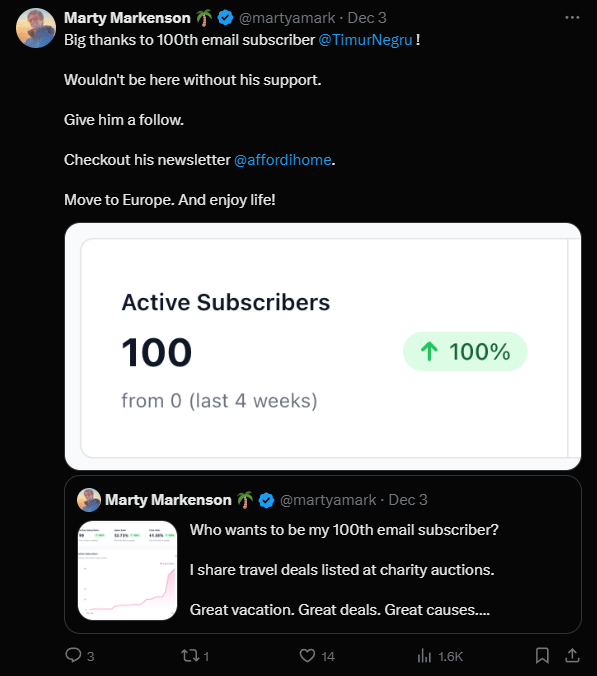Open the @affordihome mention link
This screenshot has width=597, height=676.
(283, 160)
